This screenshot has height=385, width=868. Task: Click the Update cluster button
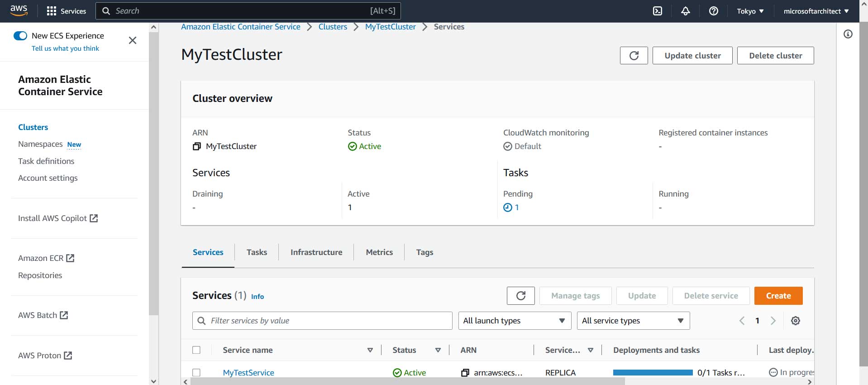coord(692,55)
